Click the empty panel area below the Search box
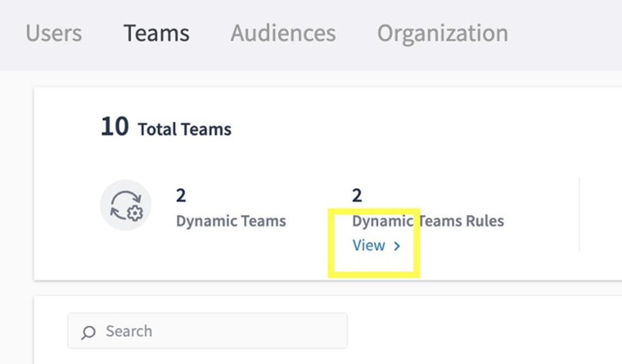This screenshot has height=364, width=622. pyautogui.click(x=317, y=356)
